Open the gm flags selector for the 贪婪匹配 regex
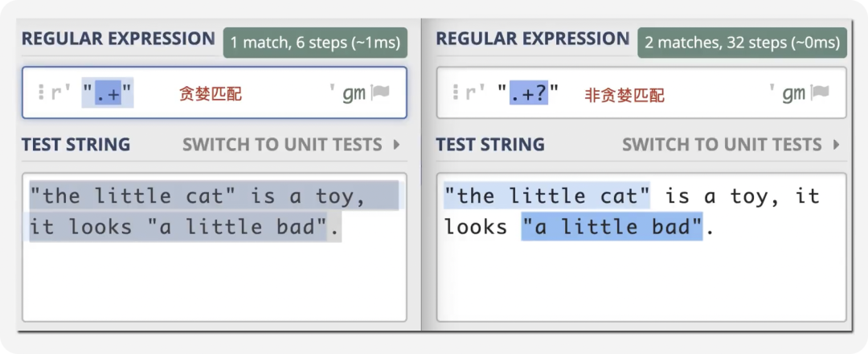The width and height of the screenshot is (868, 354). pyautogui.click(x=354, y=93)
